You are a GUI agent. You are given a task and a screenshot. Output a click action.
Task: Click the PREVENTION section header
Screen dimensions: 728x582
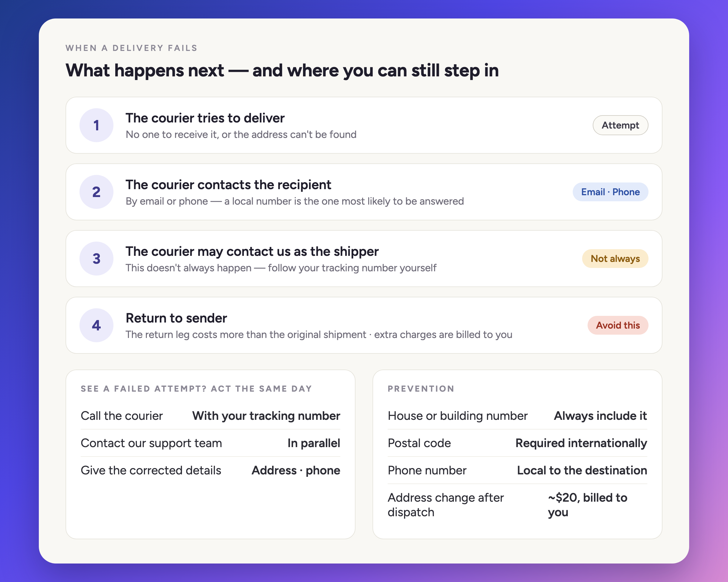point(421,389)
